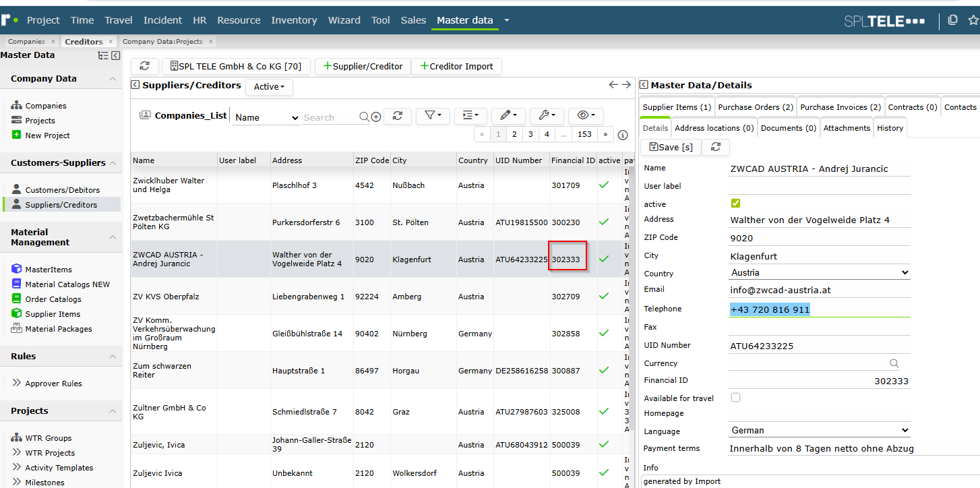
Task: Open the Inventory menu
Action: pos(294,20)
